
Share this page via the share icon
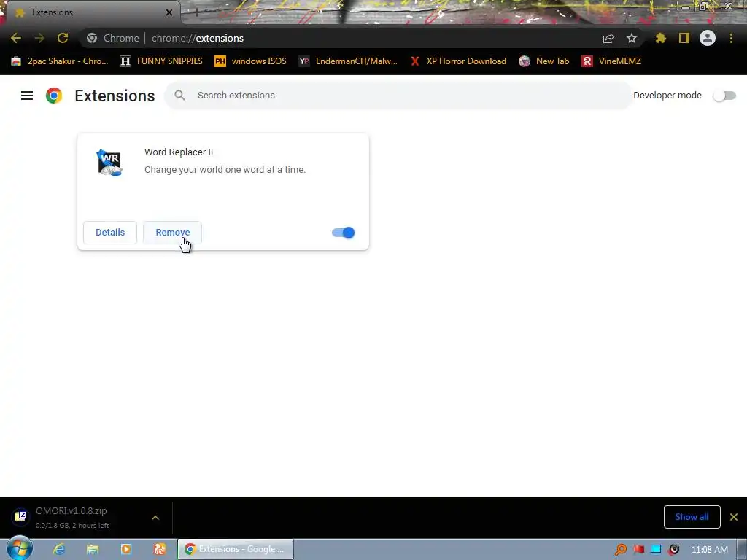608,38
